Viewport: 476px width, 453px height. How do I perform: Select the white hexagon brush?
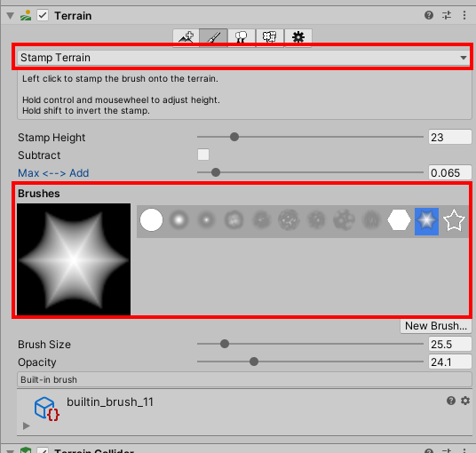pyautogui.click(x=399, y=219)
